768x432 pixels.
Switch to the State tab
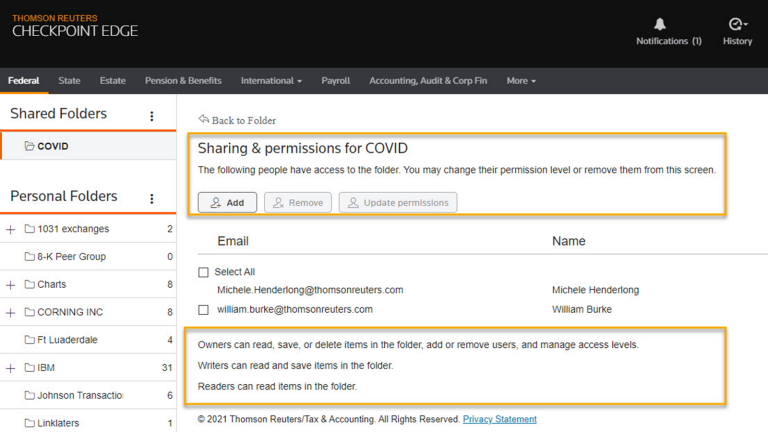69,80
